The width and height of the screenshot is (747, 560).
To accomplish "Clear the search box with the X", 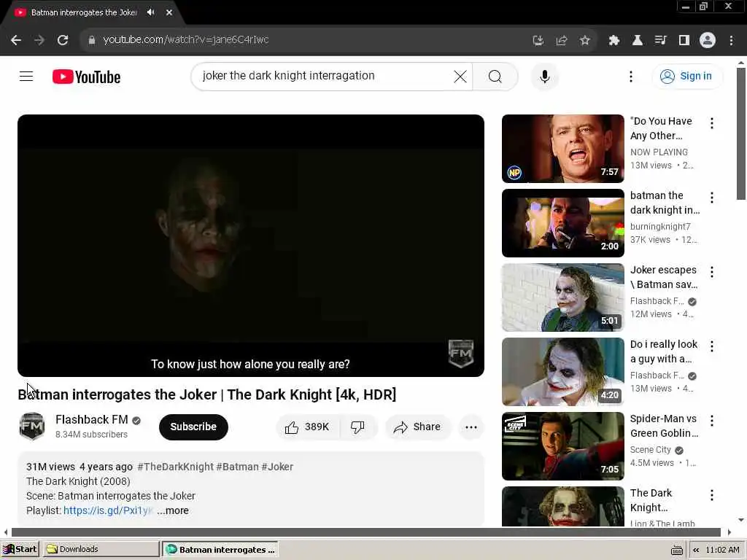I will pos(460,76).
